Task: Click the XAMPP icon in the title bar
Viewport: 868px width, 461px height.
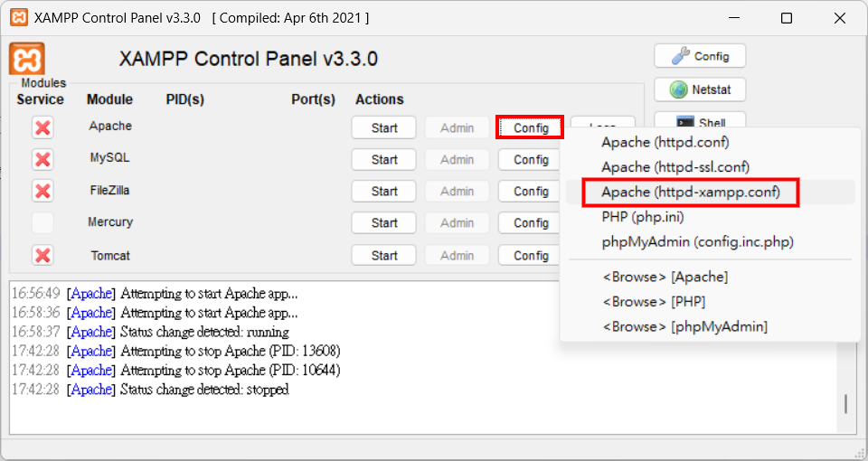Action: [x=18, y=18]
